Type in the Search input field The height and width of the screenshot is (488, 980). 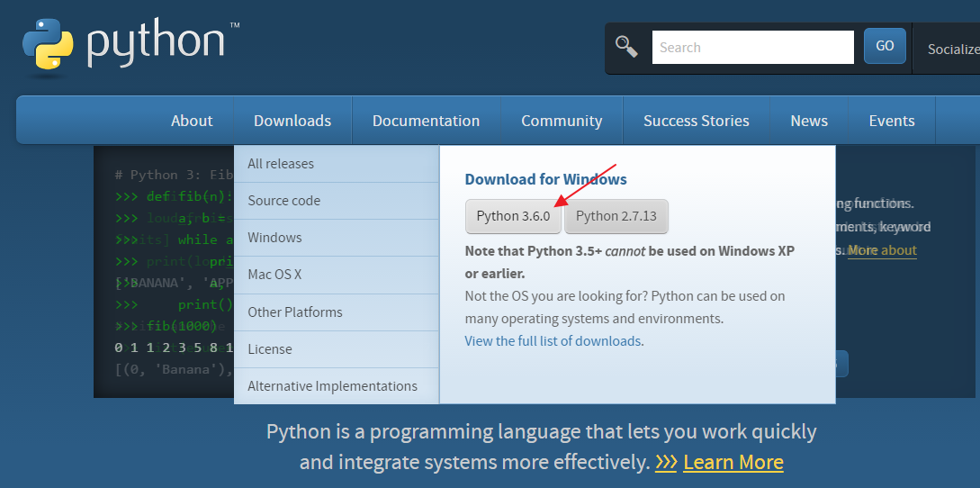point(752,48)
